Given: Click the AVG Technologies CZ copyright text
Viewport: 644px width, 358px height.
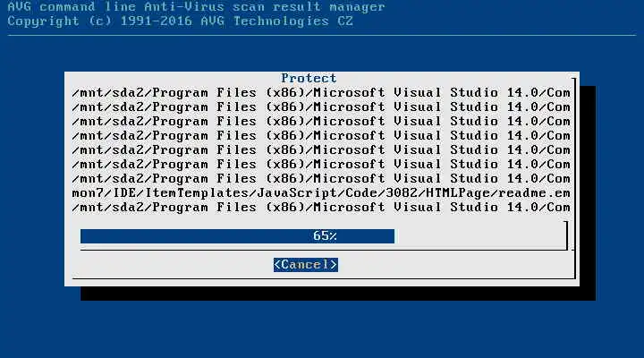Looking at the screenshot, I should pos(276,21).
